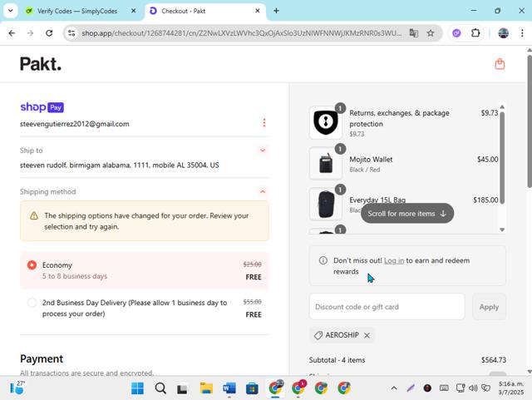
Task: Click the site information icon in address bar
Action: tap(71, 33)
